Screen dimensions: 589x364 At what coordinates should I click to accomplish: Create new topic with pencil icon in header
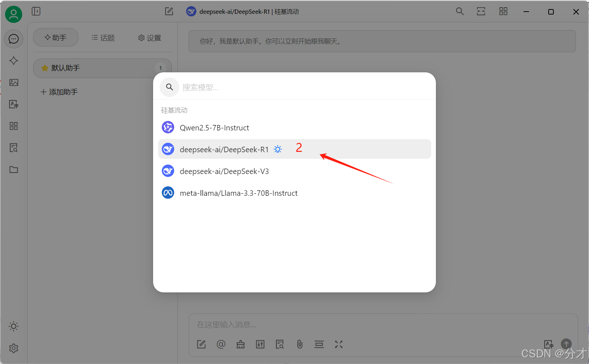[169, 11]
